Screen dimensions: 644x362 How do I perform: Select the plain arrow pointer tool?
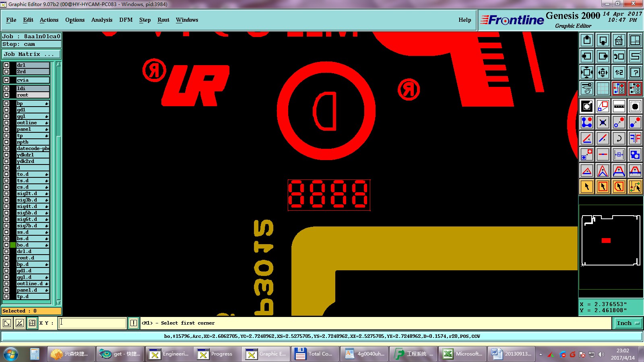pos(587,187)
